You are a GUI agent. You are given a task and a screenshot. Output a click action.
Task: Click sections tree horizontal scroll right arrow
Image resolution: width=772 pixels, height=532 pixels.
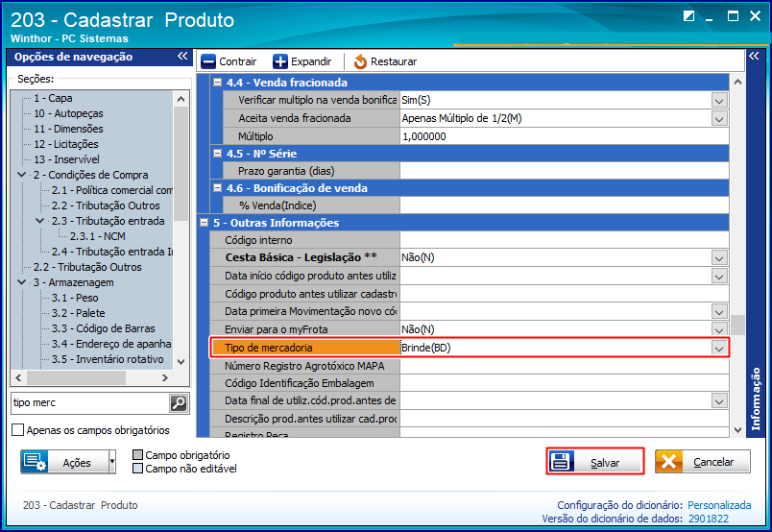[165, 377]
